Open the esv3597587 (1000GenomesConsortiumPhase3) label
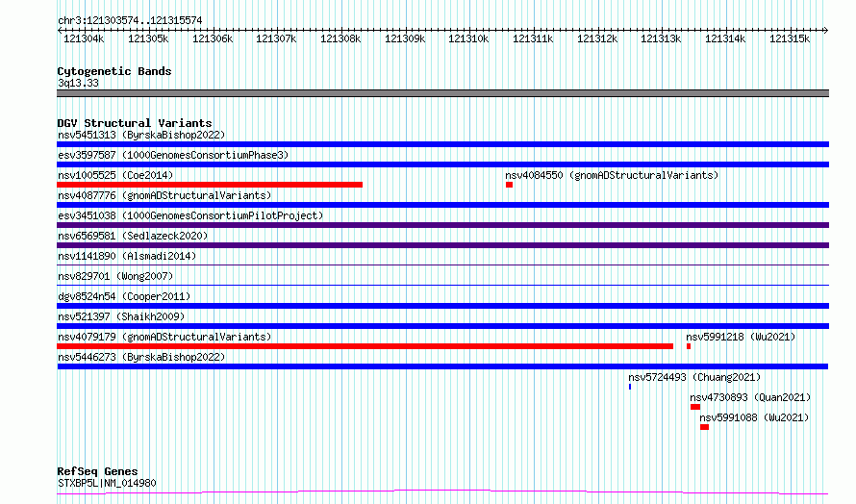 coord(173,155)
